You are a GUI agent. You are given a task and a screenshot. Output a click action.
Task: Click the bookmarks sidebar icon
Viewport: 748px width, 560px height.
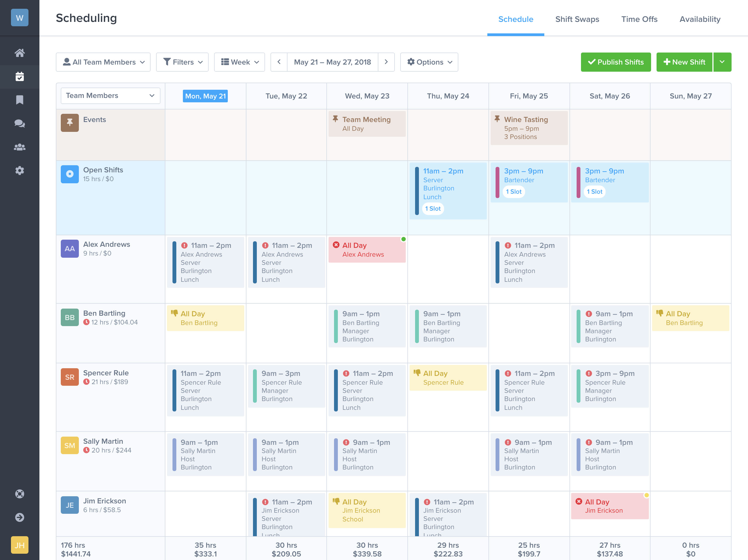[x=19, y=99]
